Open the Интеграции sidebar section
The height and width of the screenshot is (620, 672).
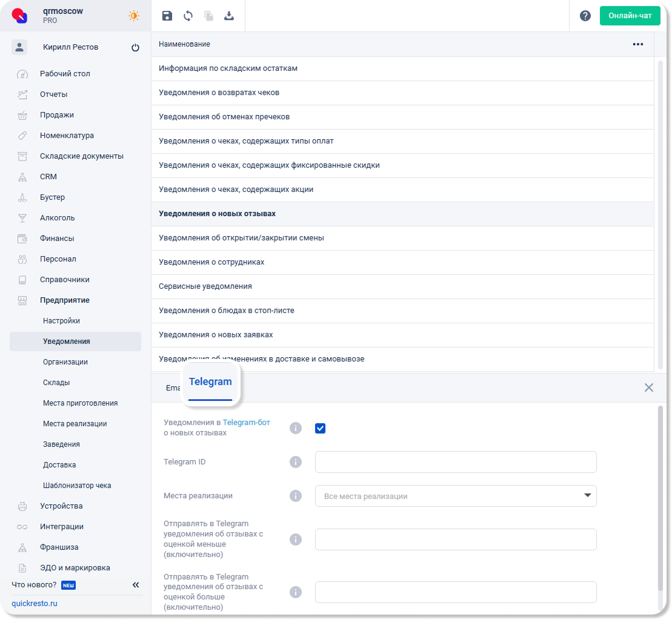[62, 527]
